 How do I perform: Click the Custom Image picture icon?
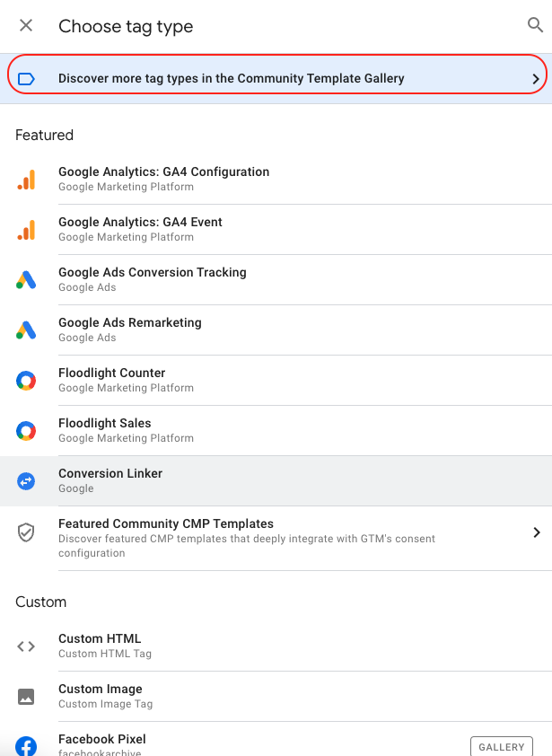point(26,696)
